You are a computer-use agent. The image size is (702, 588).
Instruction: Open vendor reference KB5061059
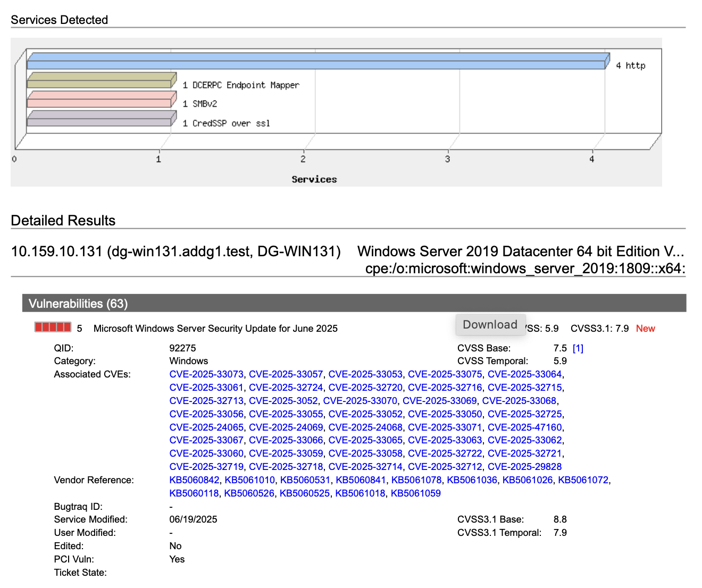tap(416, 493)
